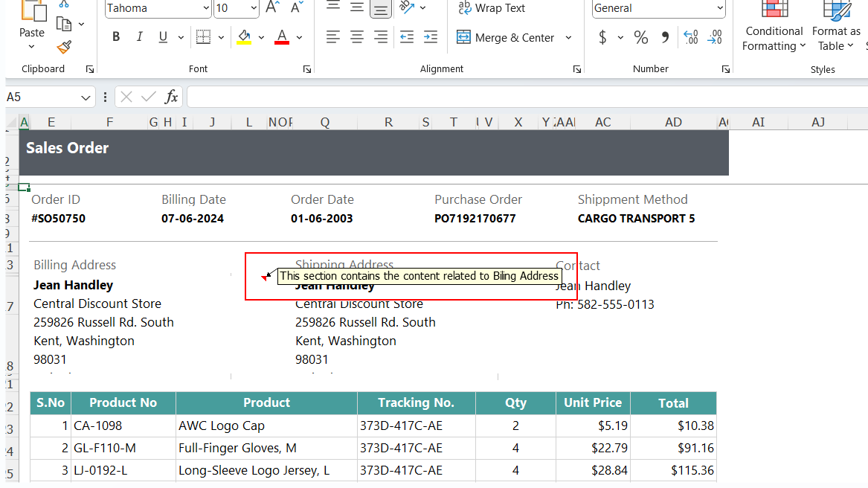Open Font settings dialog launcher
868x488 pixels.
pos(307,69)
